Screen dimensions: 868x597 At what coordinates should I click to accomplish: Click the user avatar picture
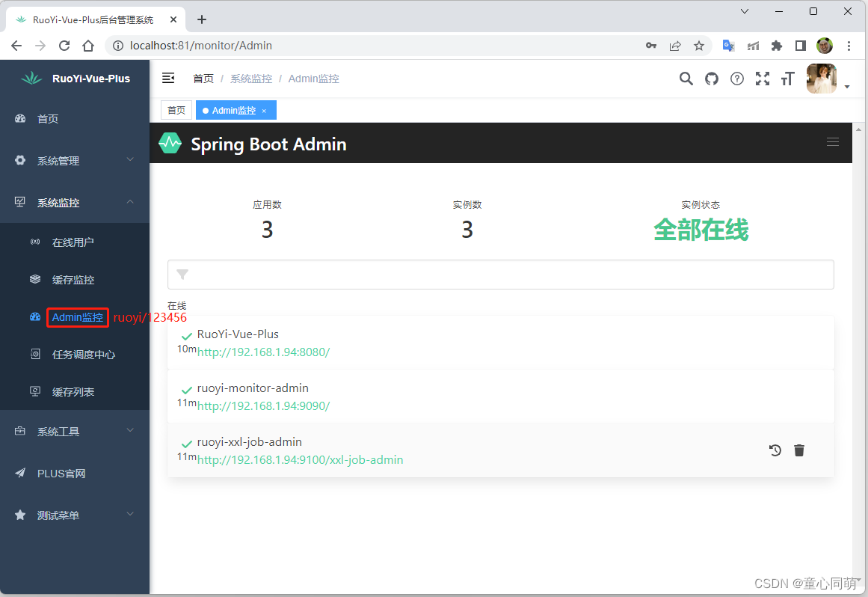point(822,79)
